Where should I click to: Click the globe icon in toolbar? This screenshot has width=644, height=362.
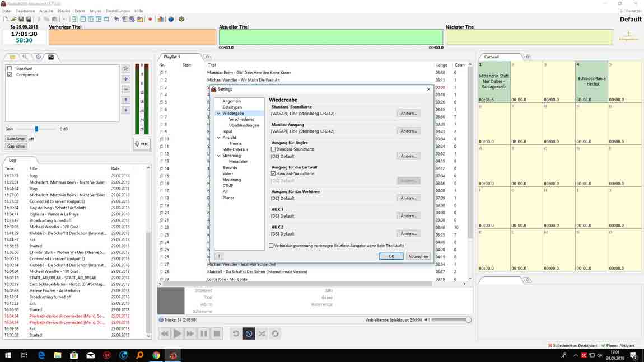(x=171, y=19)
